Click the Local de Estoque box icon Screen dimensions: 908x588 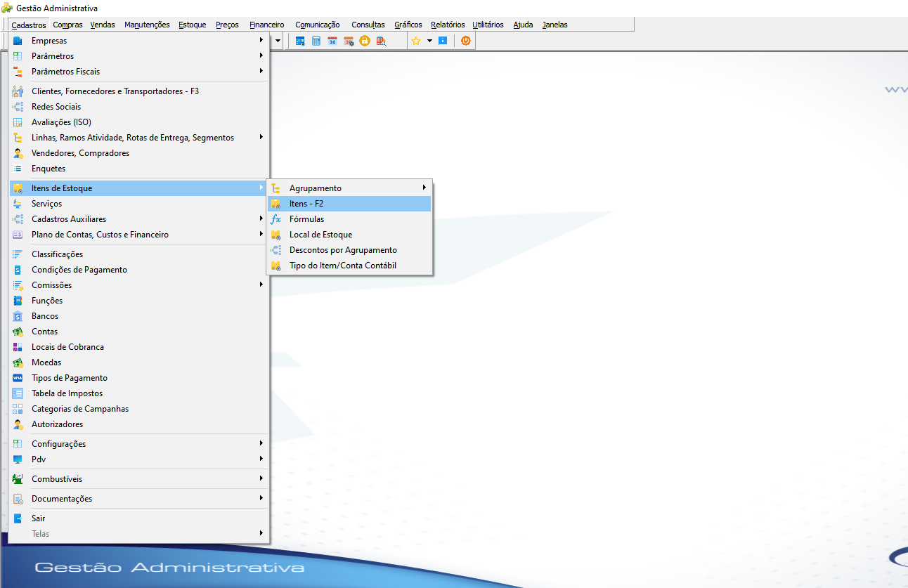[x=276, y=235]
